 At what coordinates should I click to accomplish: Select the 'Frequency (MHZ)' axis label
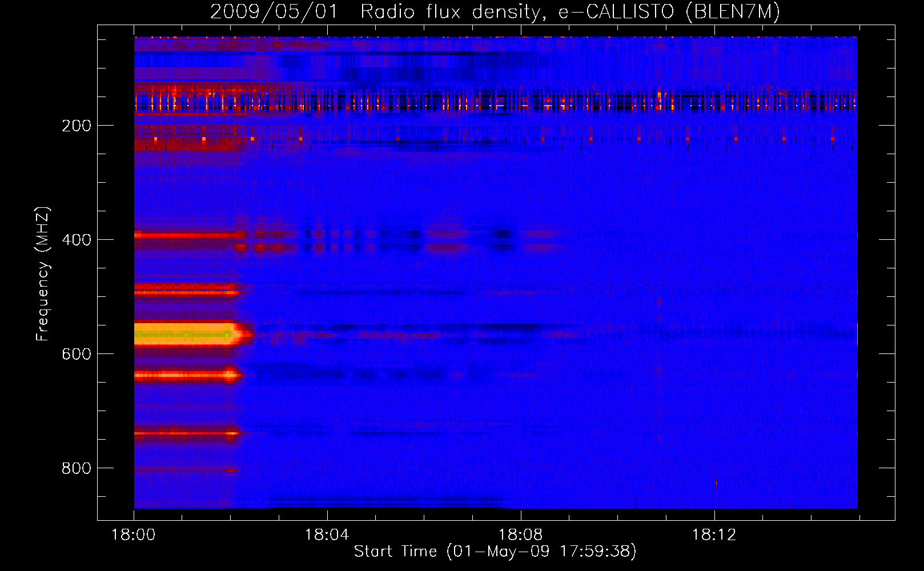point(43,274)
